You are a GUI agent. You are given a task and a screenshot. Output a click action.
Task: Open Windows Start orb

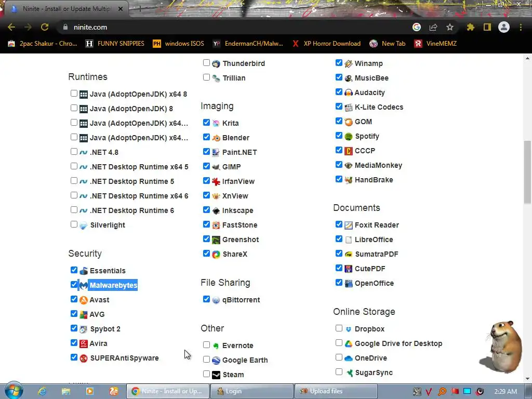click(x=14, y=390)
